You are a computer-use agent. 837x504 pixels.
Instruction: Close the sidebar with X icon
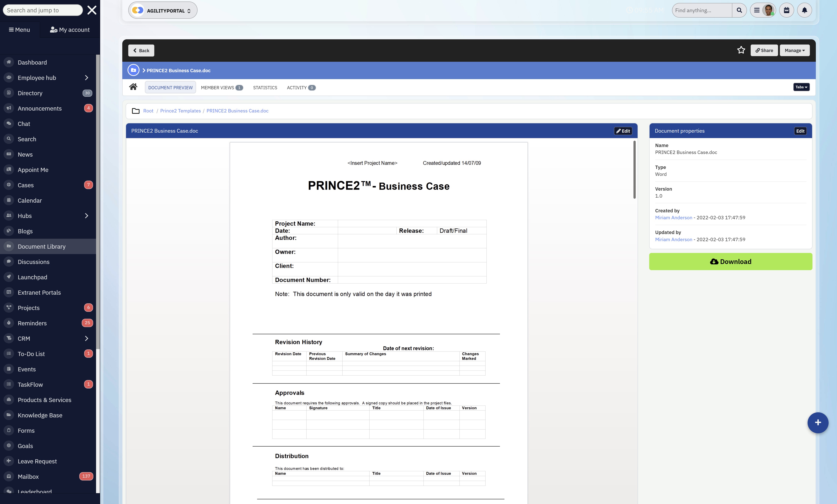[x=92, y=10]
